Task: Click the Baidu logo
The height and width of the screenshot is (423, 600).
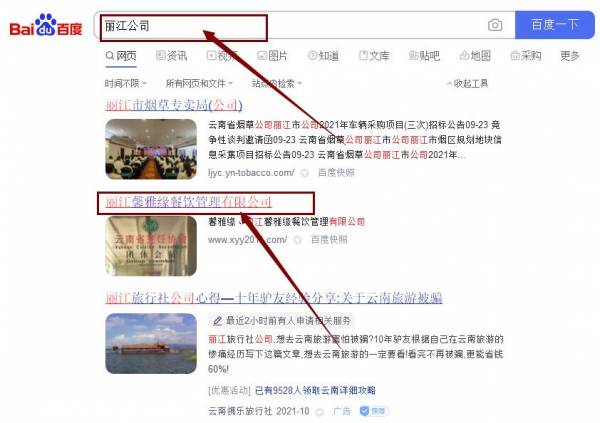Action: tap(46, 25)
